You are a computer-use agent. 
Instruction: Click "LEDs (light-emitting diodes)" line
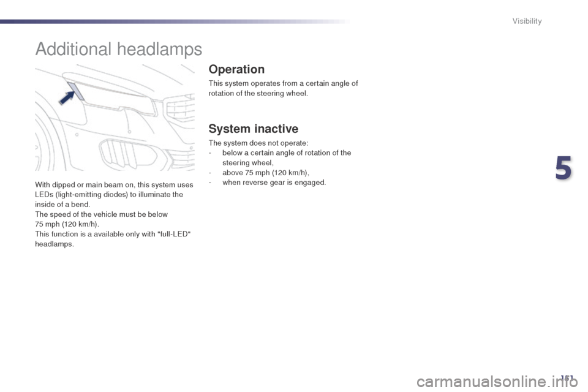point(109,195)
